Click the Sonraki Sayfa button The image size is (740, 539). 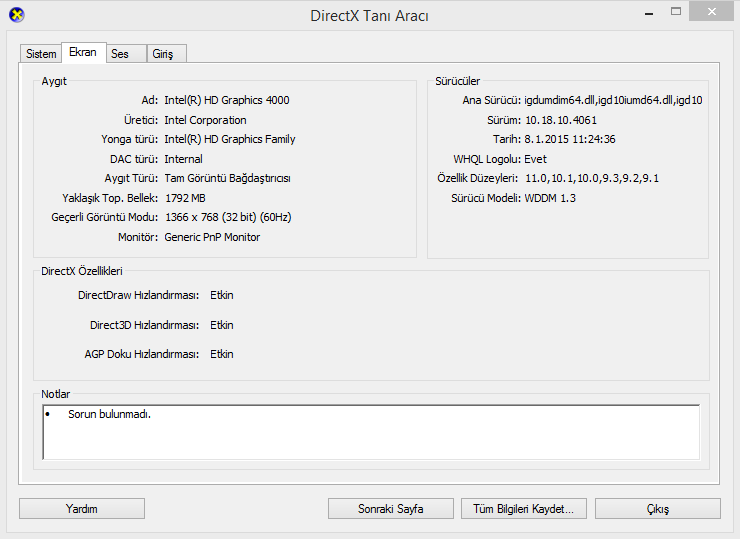point(390,508)
